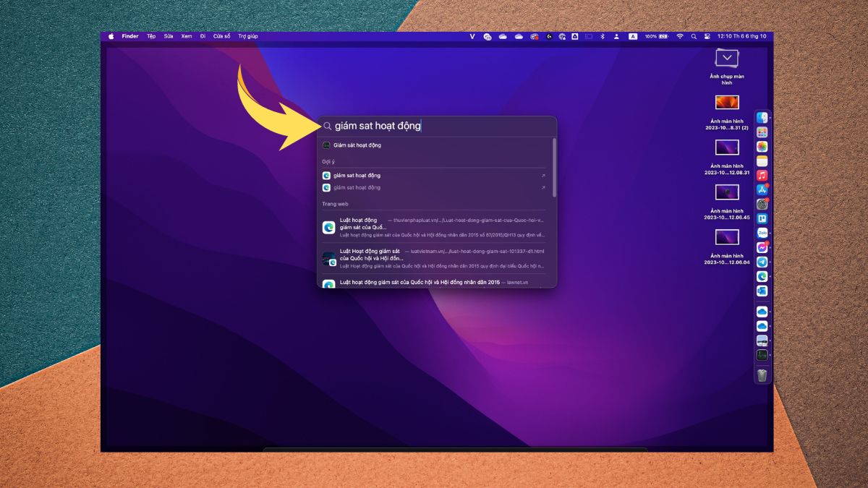868x488 pixels.
Task: Open Notes from the Dock
Action: point(762,161)
